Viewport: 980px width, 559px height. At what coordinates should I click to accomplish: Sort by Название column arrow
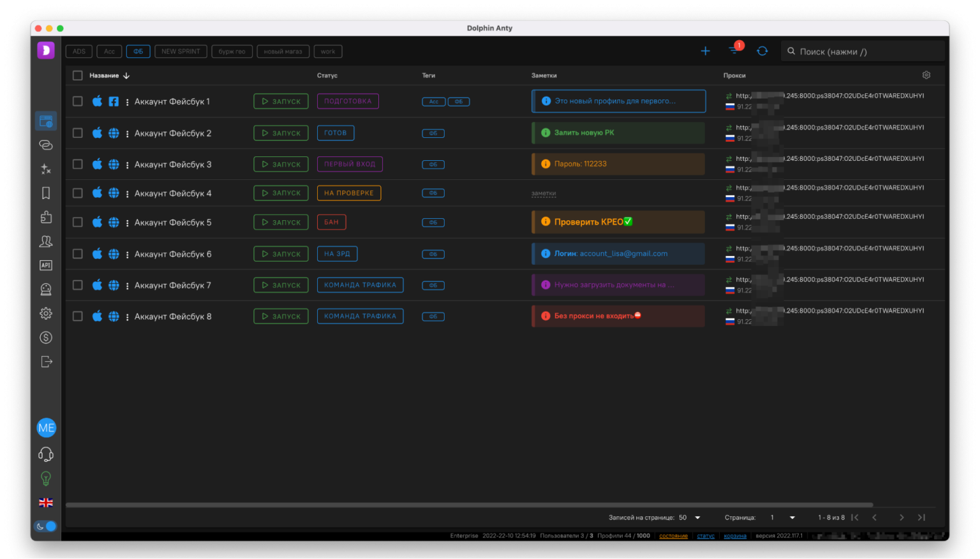point(126,75)
